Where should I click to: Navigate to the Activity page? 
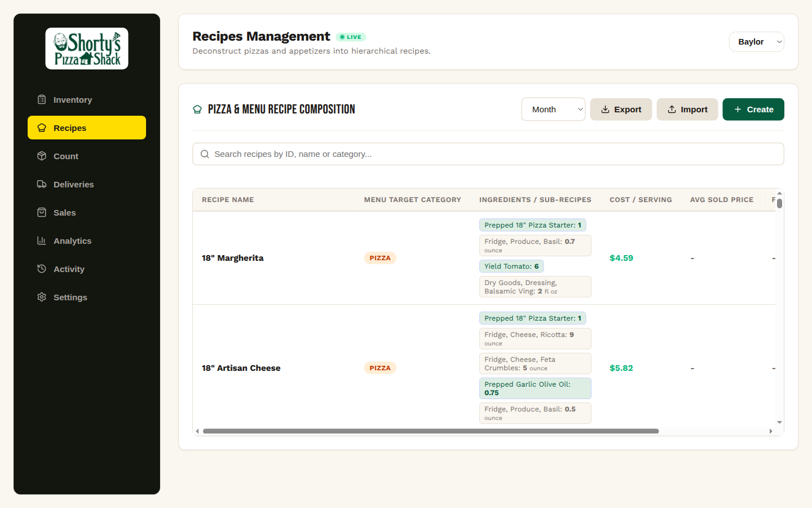[87, 269]
